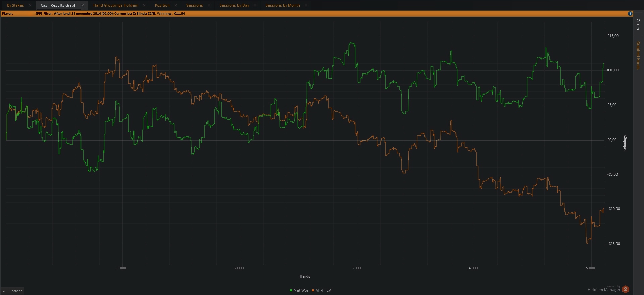Viewport: 644px width, 295px height.
Task: Switch to the Sessions tab
Action: pos(195,5)
